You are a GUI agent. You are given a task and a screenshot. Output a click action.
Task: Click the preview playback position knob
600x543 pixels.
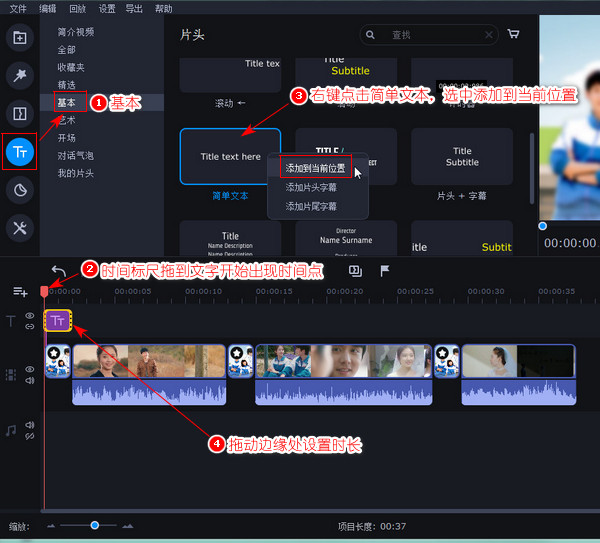tap(542, 226)
